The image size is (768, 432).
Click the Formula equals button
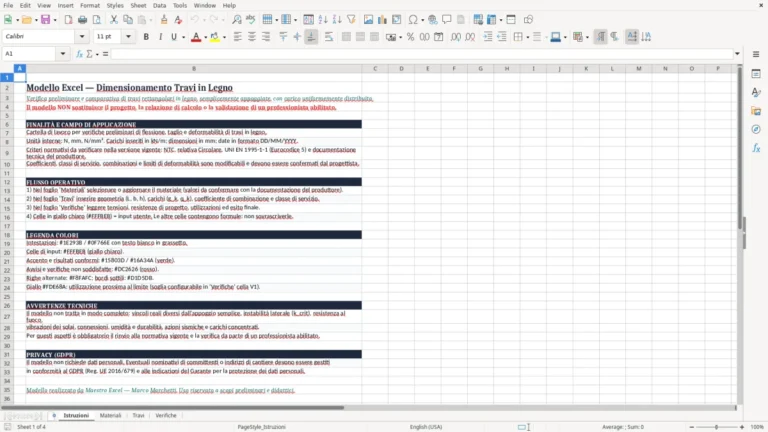point(105,54)
